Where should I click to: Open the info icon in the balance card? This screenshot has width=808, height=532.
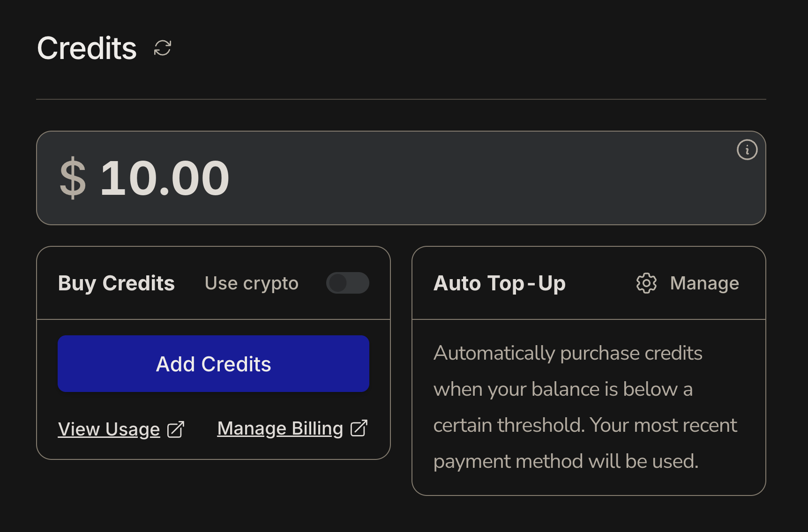tap(747, 150)
